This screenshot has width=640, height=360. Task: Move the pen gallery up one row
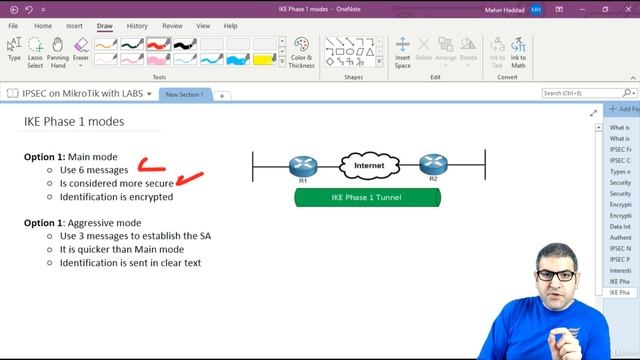pos(282,41)
